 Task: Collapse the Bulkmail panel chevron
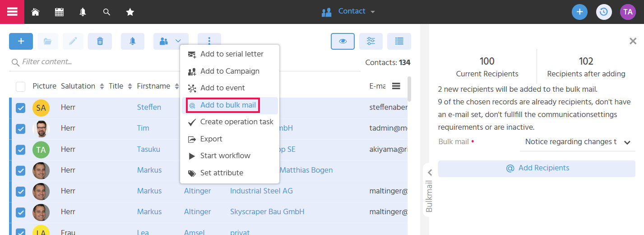(x=430, y=172)
